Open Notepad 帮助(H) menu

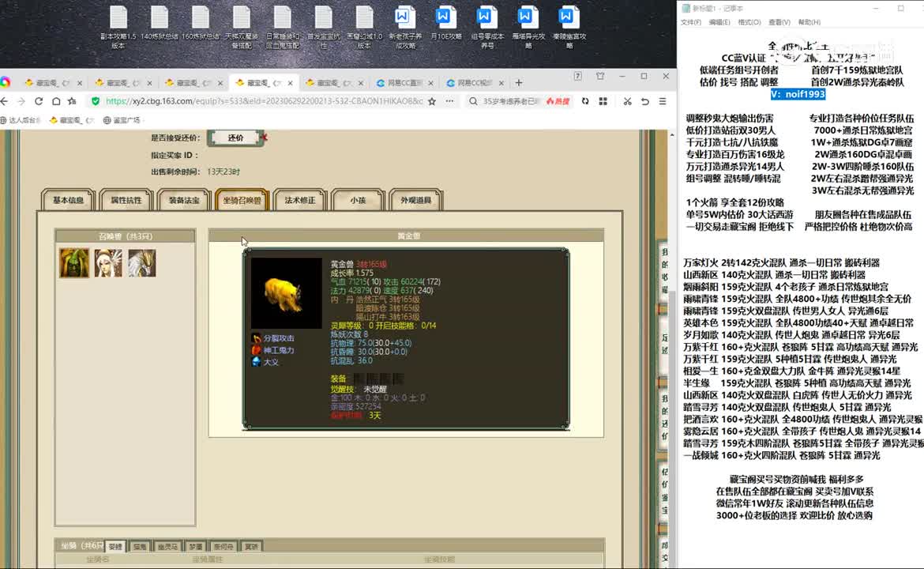tap(809, 22)
